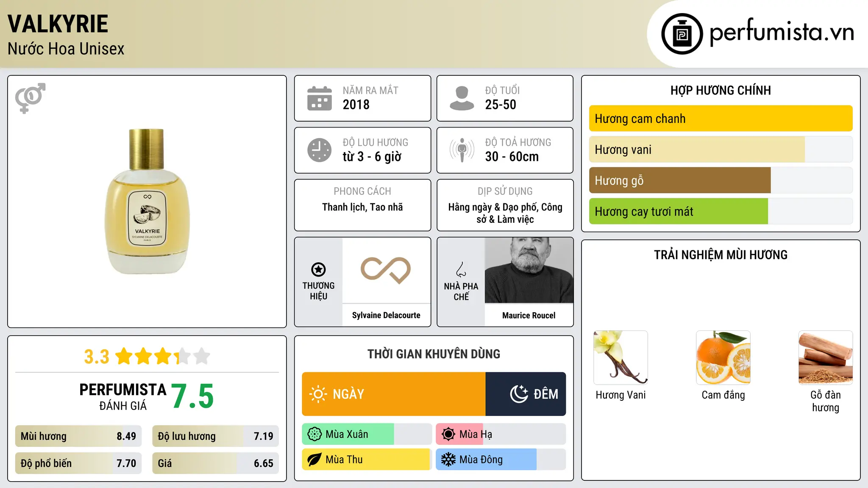The image size is (868, 488).
Task: Click the Sylvaine Delacourte infinity logo
Action: click(x=386, y=270)
